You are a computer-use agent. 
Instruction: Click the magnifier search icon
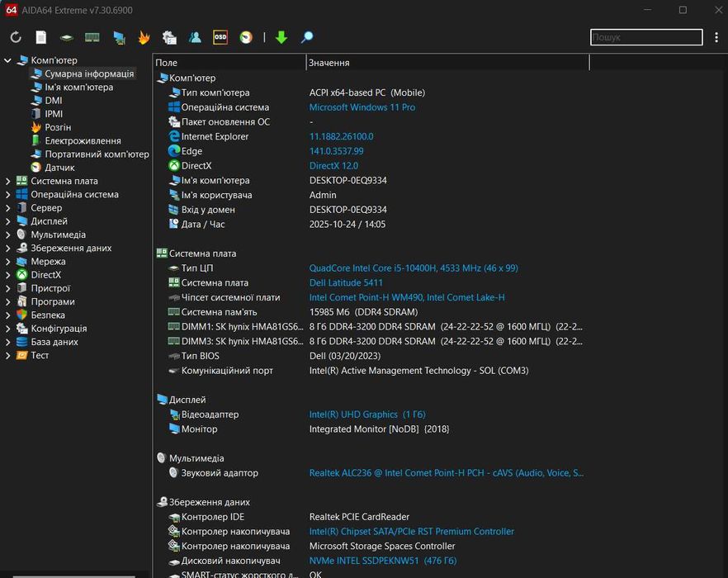tap(307, 37)
